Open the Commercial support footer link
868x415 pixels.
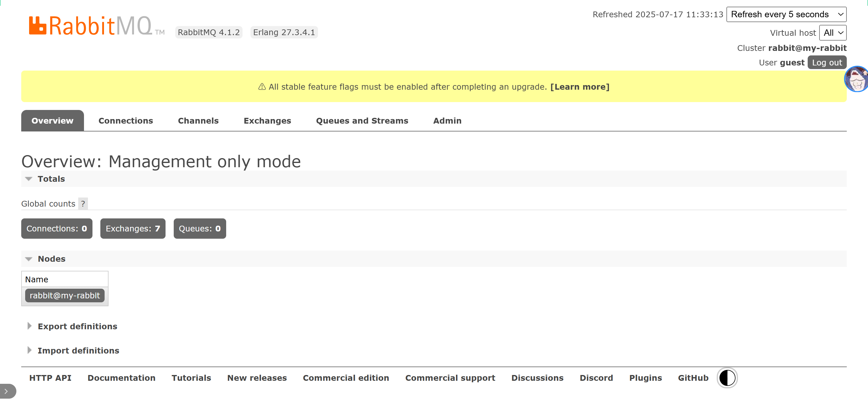(x=450, y=378)
